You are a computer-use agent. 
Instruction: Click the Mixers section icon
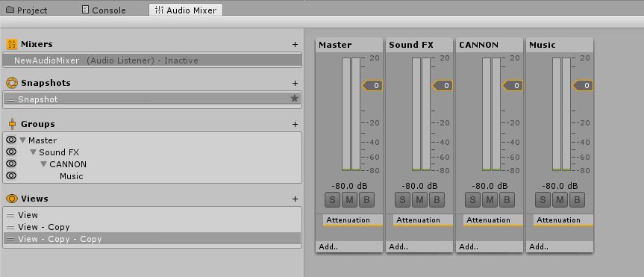click(x=12, y=44)
